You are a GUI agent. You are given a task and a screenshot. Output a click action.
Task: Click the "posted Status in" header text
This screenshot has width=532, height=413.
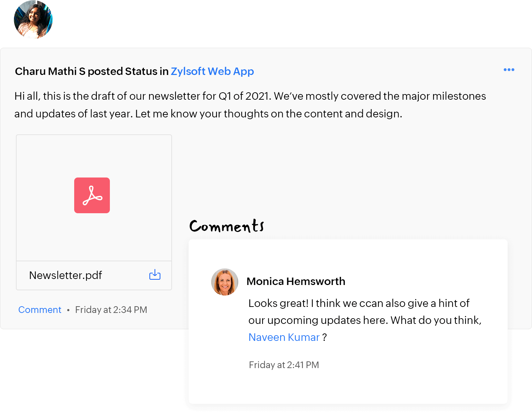tap(128, 71)
